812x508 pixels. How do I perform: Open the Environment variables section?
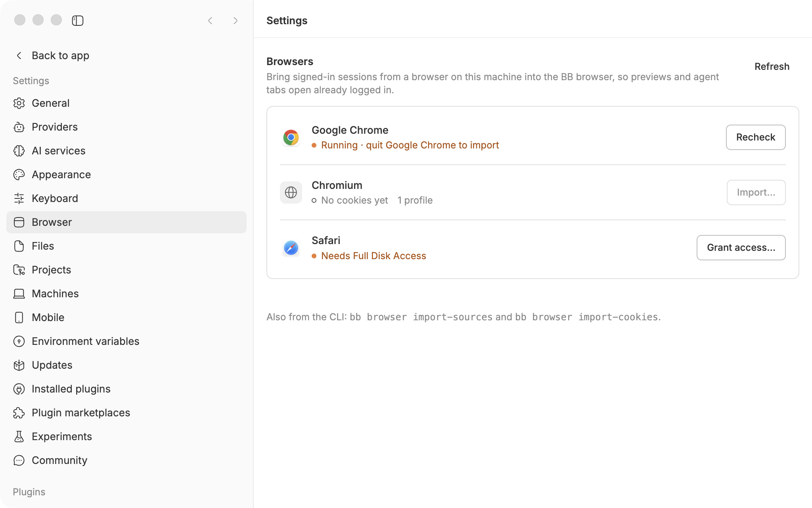click(126, 341)
